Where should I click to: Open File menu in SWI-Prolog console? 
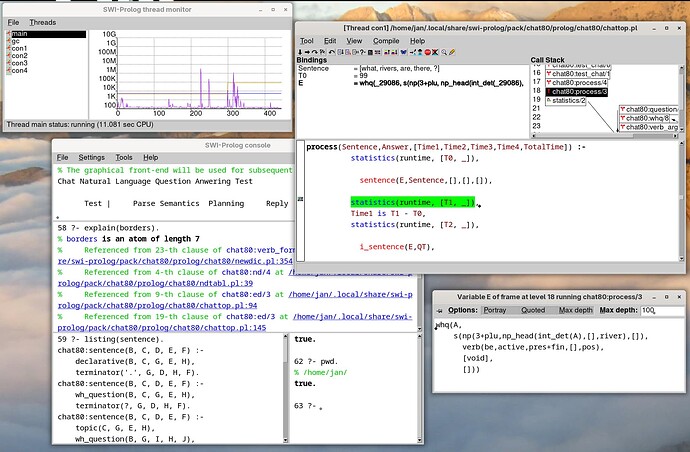62,158
